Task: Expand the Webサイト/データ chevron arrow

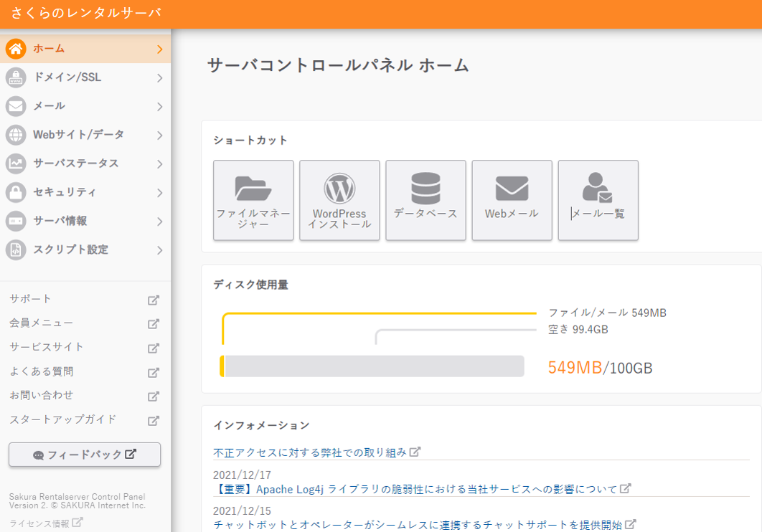Action: tap(160, 136)
